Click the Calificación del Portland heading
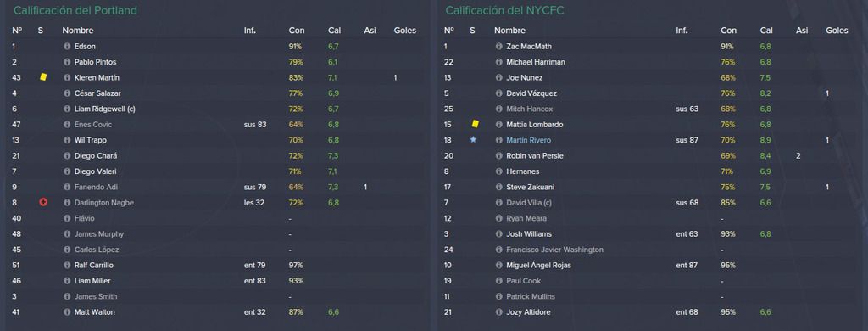The width and height of the screenshot is (868, 331). (75, 10)
